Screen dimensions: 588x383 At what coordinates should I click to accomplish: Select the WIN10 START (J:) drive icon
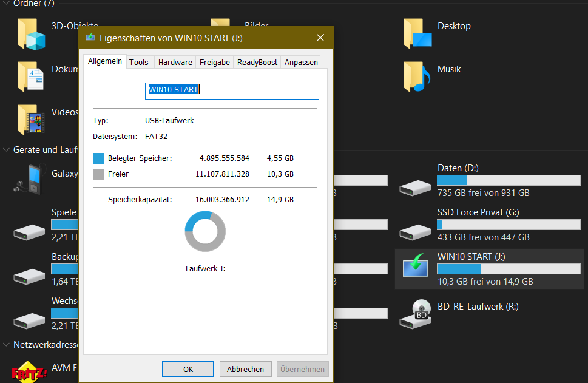tap(416, 265)
